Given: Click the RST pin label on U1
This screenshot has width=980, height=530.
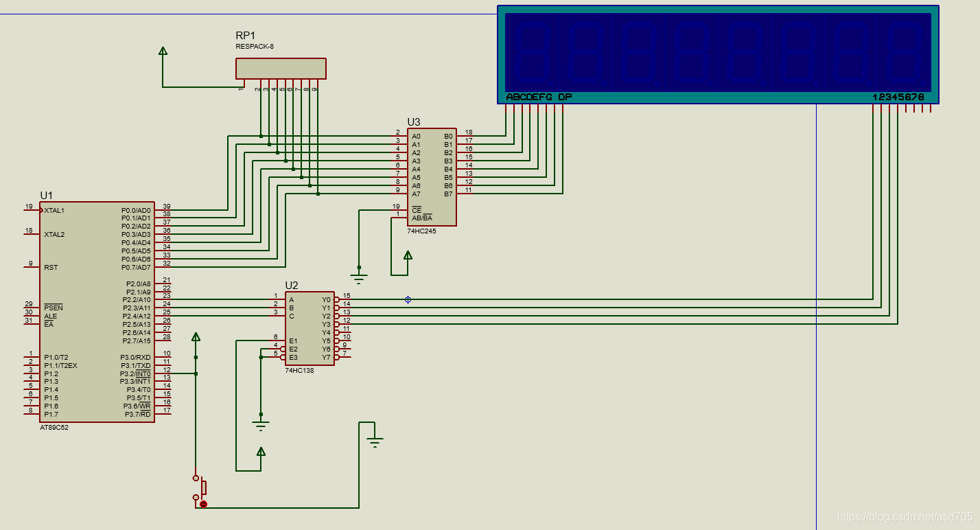Looking at the screenshot, I should tap(51, 267).
